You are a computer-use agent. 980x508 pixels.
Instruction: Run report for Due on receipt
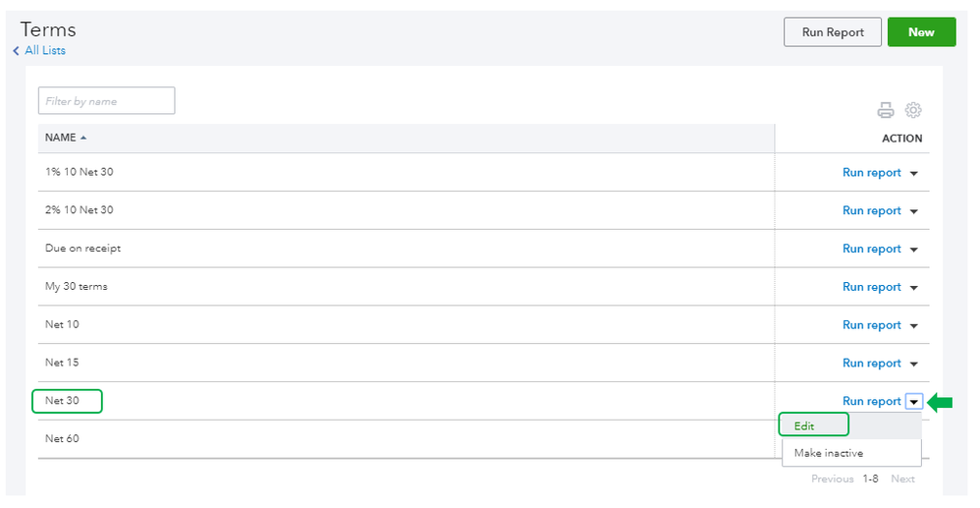871,249
